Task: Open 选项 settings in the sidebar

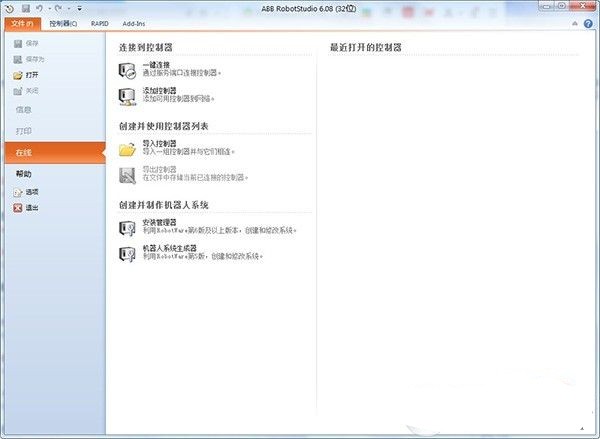Action: point(26,192)
